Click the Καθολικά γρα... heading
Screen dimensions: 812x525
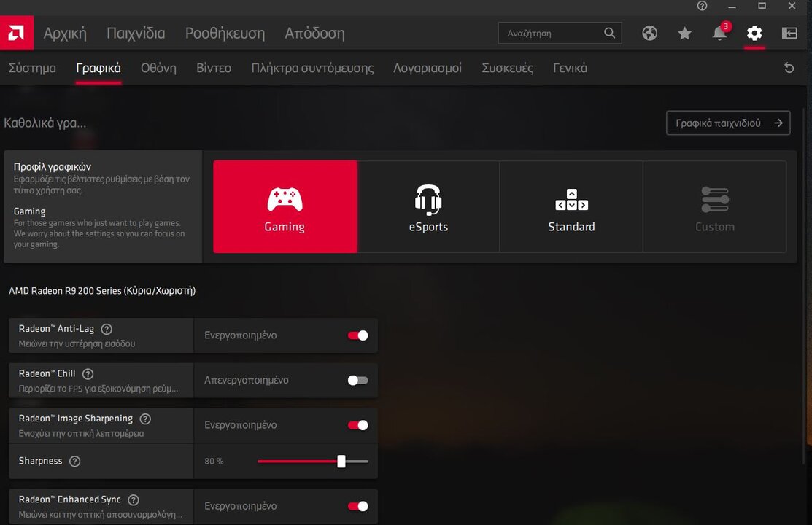point(45,123)
